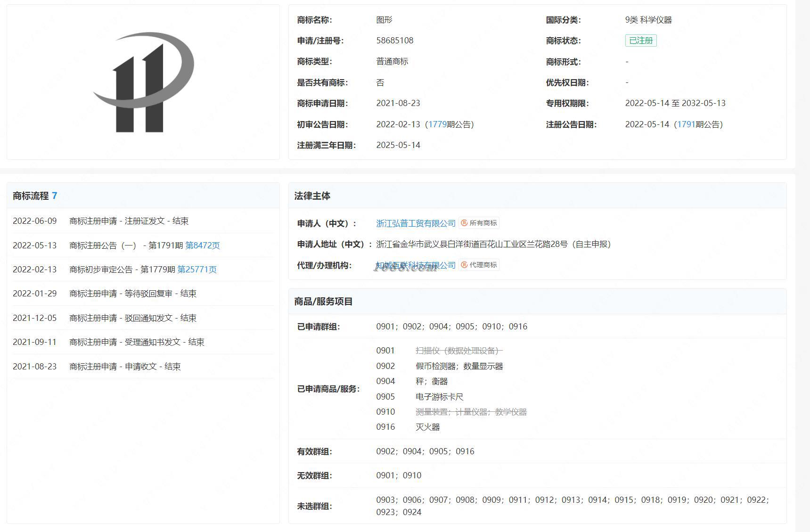Image resolution: width=810 pixels, height=532 pixels.
Task: Click the R icon in 代理商标 badge
Action: click(464, 265)
